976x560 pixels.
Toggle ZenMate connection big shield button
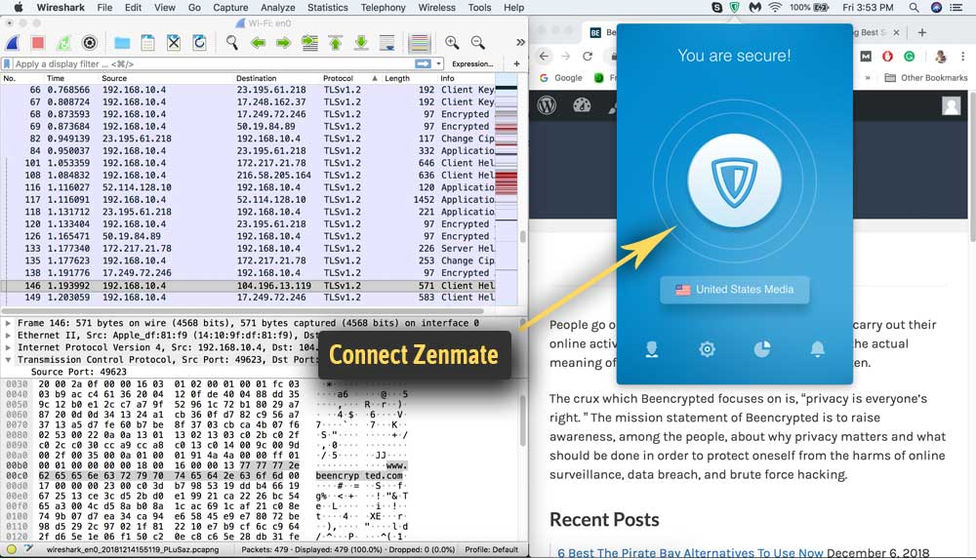(x=735, y=180)
